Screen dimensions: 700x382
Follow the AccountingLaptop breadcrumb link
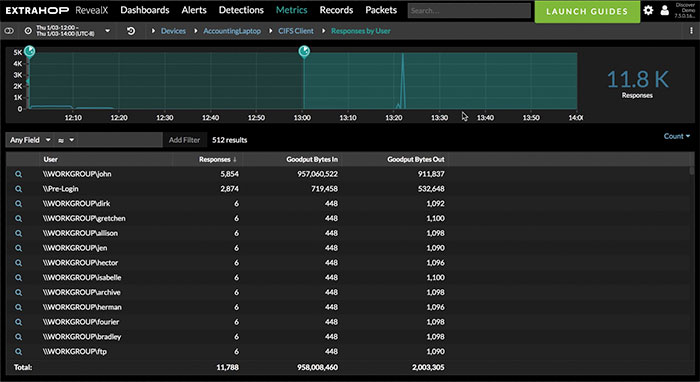232,31
